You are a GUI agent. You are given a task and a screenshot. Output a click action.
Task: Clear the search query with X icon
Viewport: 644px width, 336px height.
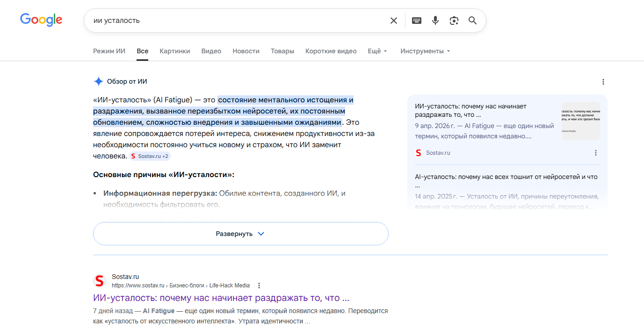click(x=394, y=21)
